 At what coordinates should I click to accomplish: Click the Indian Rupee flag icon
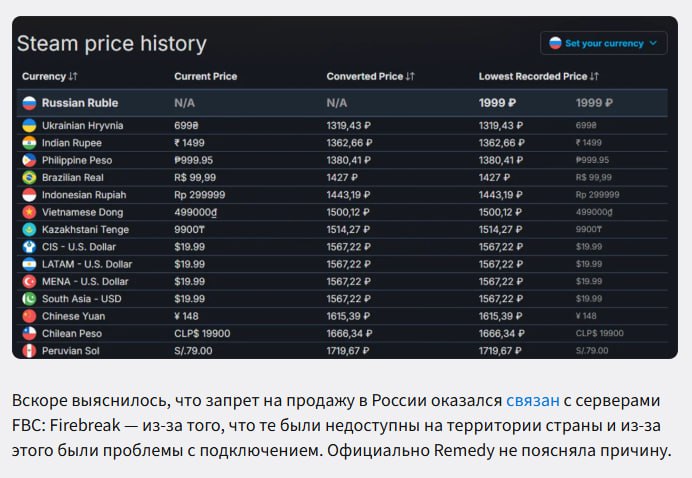tap(29, 143)
